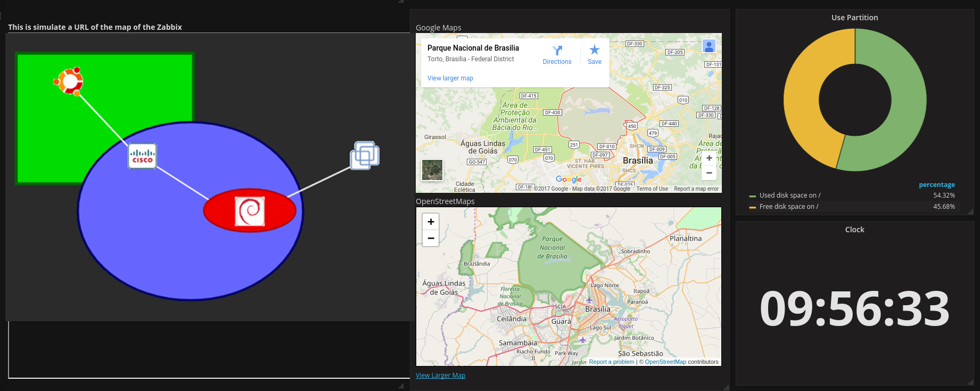Select the Cisco device icon
980x391 pixels.
[142, 156]
